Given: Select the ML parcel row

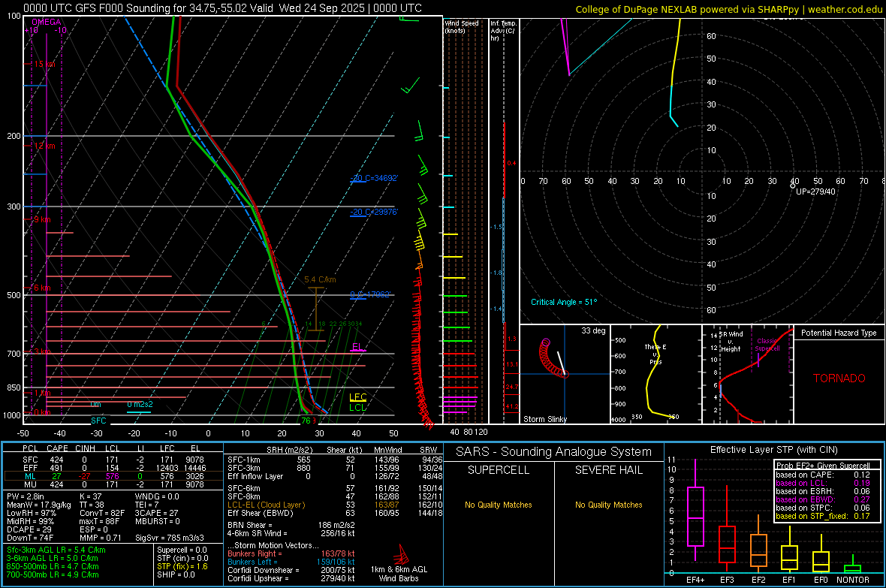Looking at the screenshot, I should (113, 476).
